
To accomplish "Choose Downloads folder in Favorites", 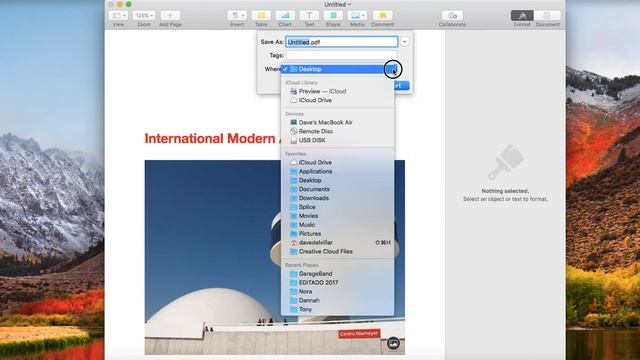I will click(x=338, y=198).
